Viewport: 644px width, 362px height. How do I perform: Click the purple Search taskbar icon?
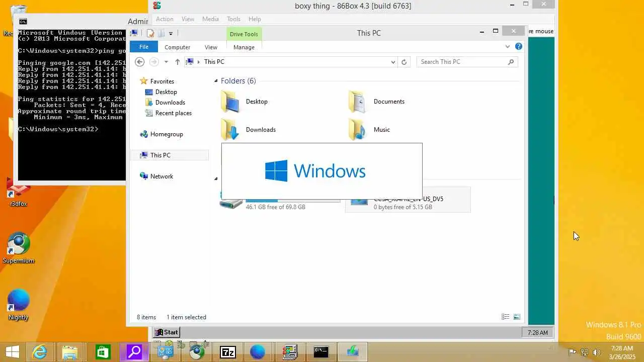[134, 352]
